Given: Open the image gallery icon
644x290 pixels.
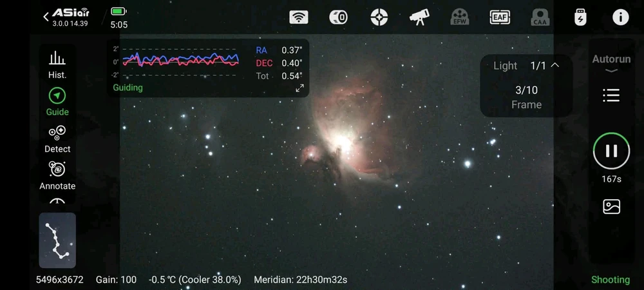Looking at the screenshot, I should click(x=611, y=206).
